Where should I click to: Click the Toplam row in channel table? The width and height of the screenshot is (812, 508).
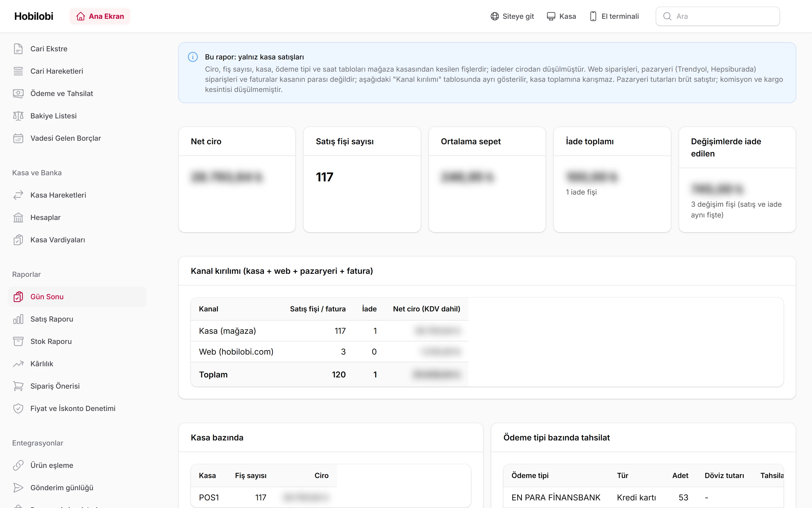(330, 375)
